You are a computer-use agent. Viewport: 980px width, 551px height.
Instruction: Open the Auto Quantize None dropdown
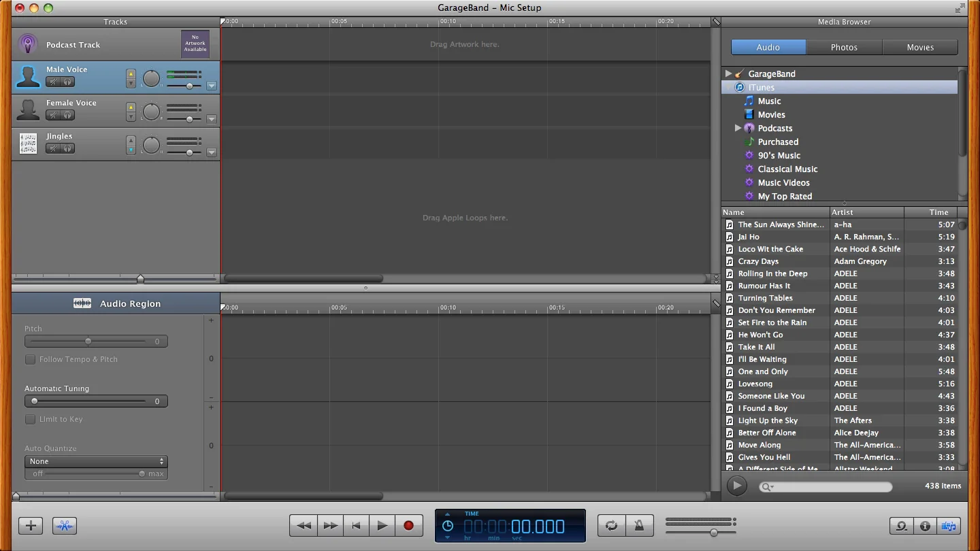[x=96, y=461]
